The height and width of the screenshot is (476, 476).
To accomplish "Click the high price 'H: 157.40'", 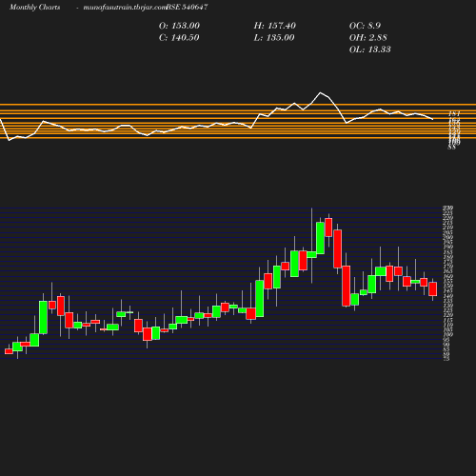I will point(275,26).
